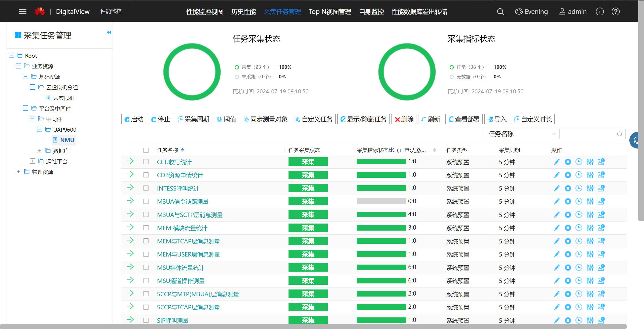Collapse the 云虚拟机分组 tree node
Screen dimensions: 644x329
pos(32,87)
